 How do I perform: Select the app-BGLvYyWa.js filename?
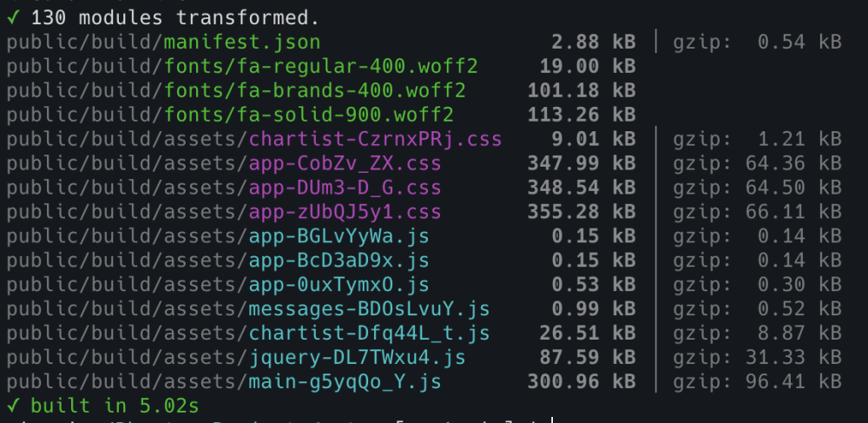(339, 235)
